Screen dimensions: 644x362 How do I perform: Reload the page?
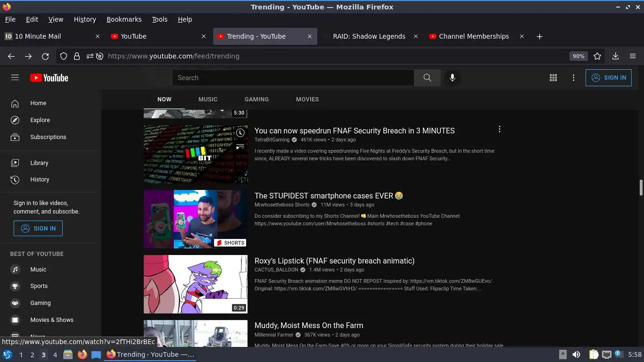click(x=45, y=56)
